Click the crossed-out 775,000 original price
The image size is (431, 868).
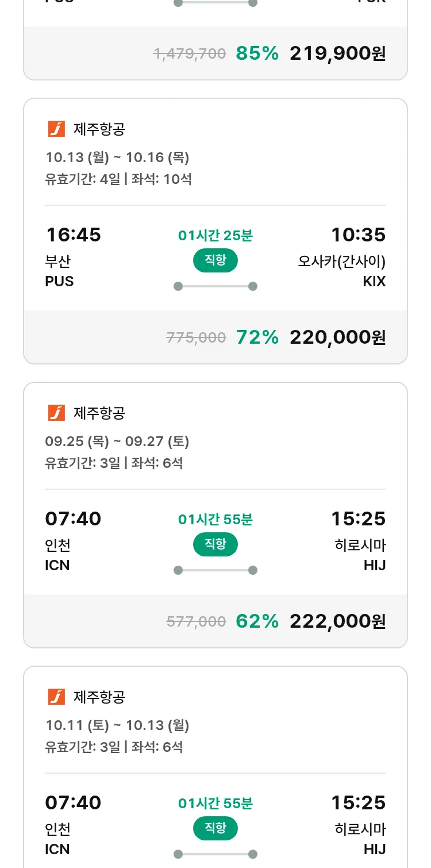pyautogui.click(x=196, y=338)
